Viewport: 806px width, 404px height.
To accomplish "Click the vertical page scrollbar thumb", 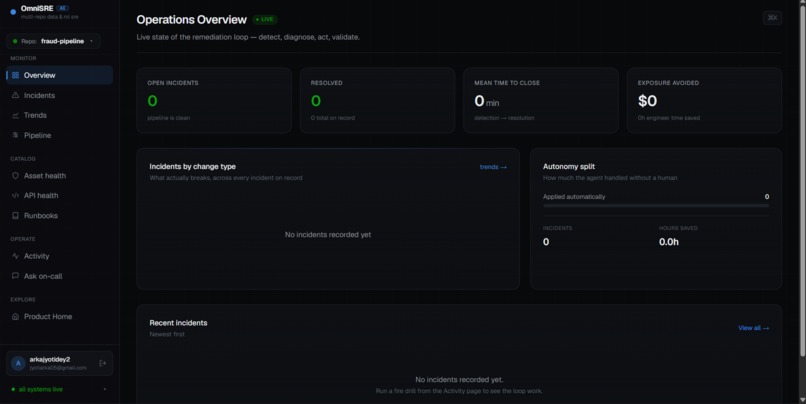I will (x=802, y=180).
